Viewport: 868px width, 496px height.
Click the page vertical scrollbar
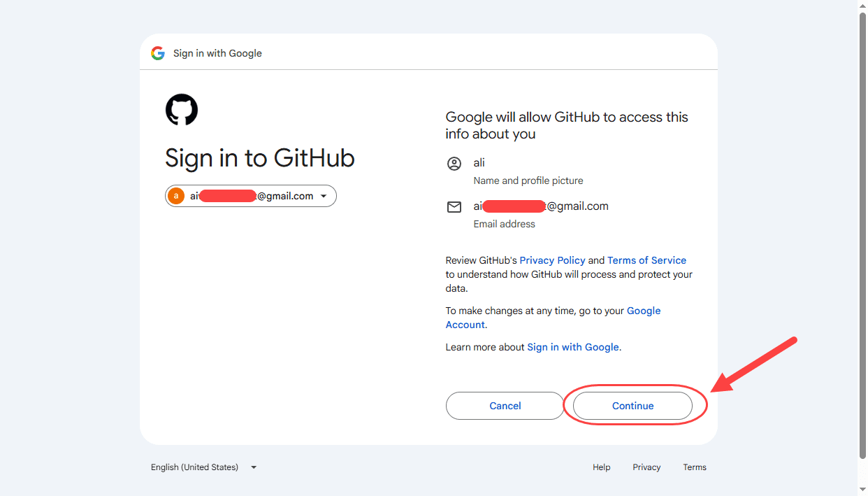[x=862, y=234]
